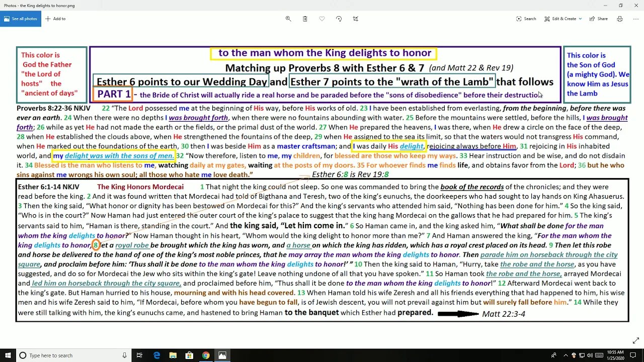Open File Explorer from taskbar
The width and height of the screenshot is (644, 362).
coord(173,355)
